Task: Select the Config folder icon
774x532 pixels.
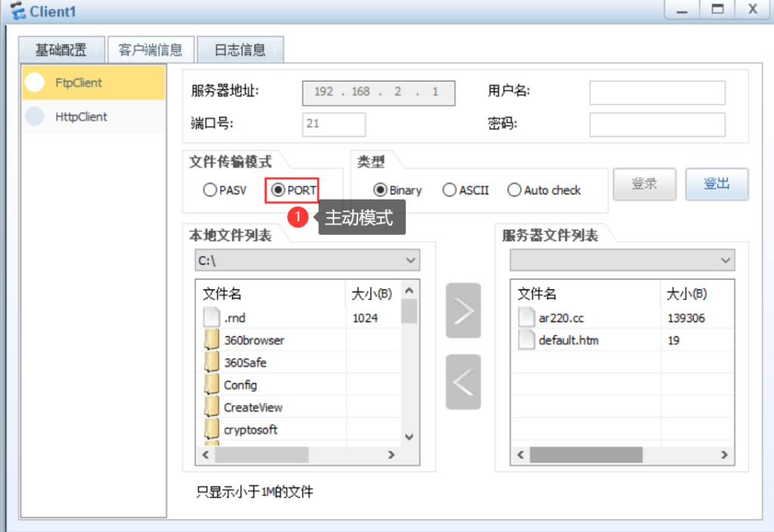Action: (212, 385)
